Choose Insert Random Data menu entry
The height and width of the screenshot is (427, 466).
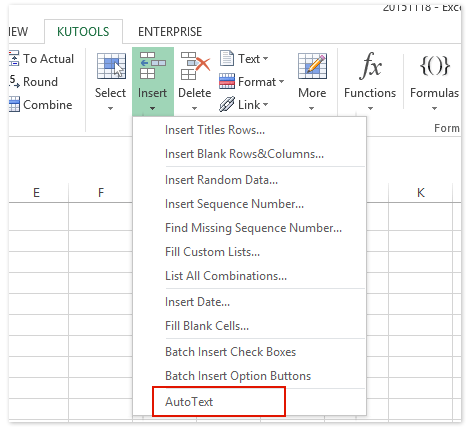pyautogui.click(x=221, y=180)
